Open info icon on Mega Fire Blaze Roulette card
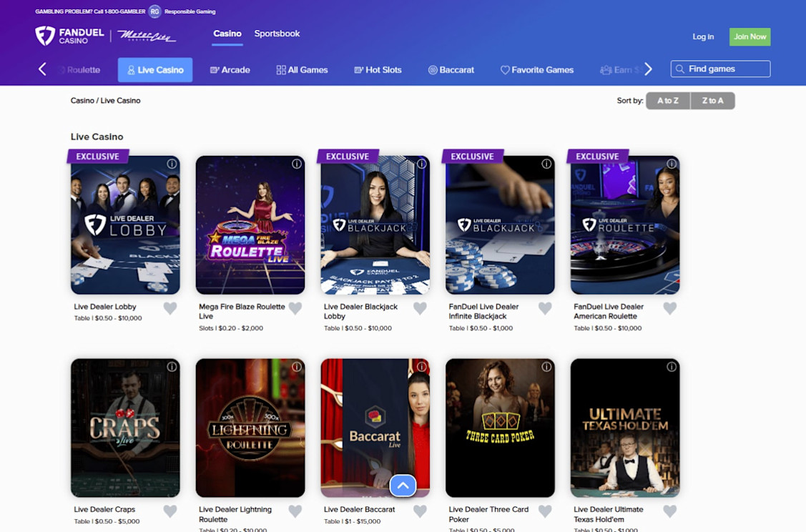The height and width of the screenshot is (532, 806). click(x=297, y=164)
